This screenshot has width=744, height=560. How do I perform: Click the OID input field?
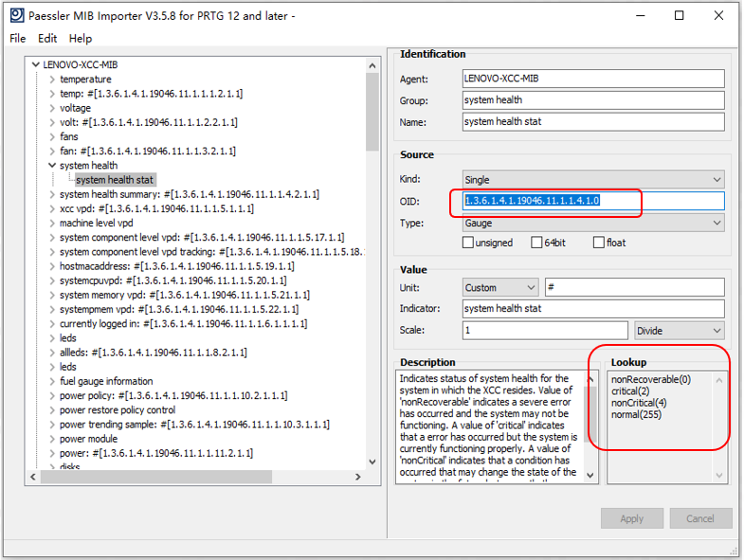pyautogui.click(x=593, y=201)
